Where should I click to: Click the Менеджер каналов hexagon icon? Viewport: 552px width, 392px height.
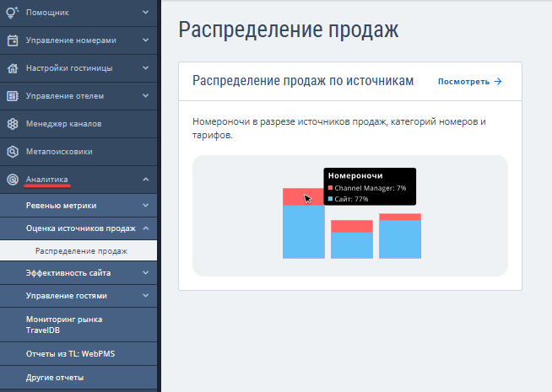click(13, 124)
